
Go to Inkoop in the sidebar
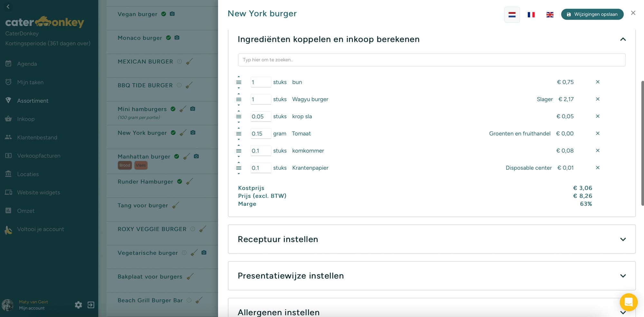pyautogui.click(x=26, y=119)
